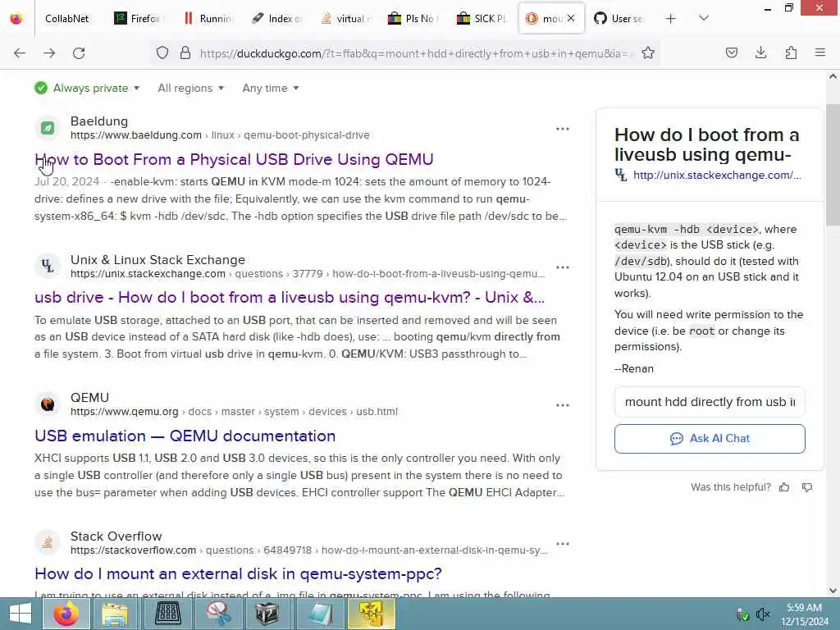Open the on-screen keyboard taskbar app
The image size is (840, 630).
(167, 614)
